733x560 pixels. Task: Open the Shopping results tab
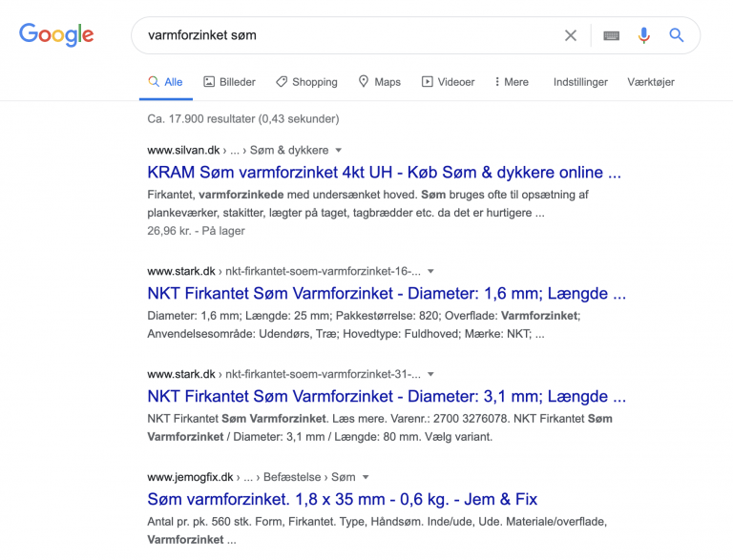pyautogui.click(x=306, y=82)
